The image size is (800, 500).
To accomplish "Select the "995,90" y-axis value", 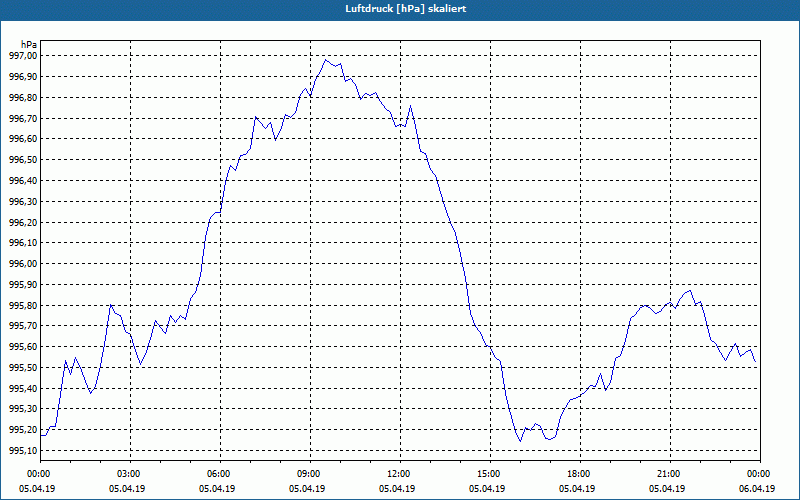I will coord(23,285).
